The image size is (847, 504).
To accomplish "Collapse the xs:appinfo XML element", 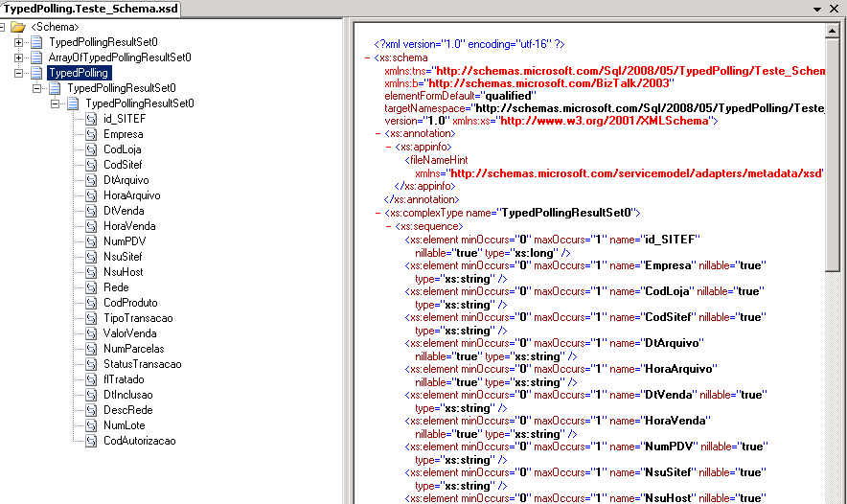I will pos(388,147).
